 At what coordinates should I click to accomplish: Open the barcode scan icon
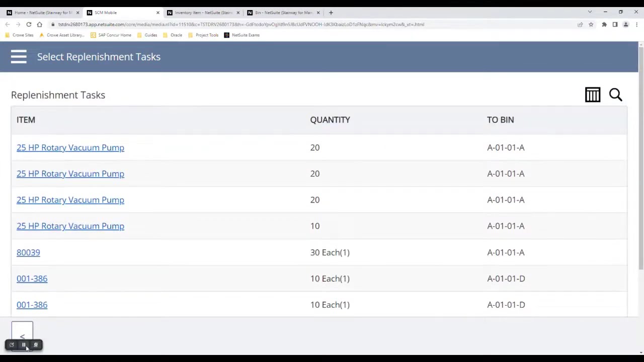(593, 95)
